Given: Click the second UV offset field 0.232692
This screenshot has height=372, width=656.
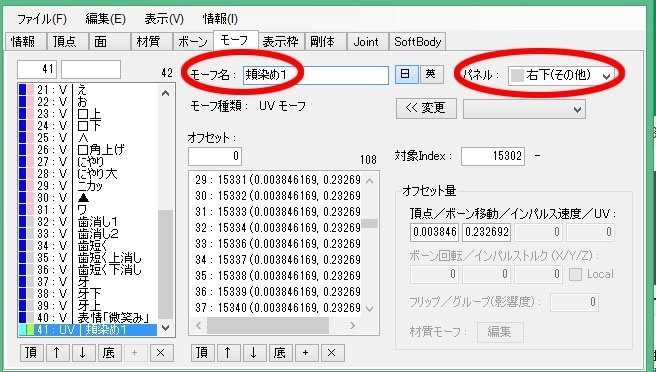Looking at the screenshot, I should tap(487, 232).
